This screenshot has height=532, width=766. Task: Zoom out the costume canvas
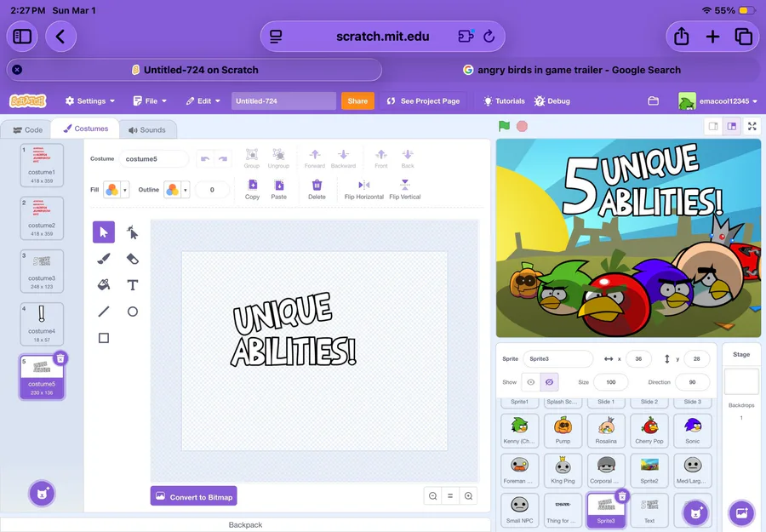pos(433,496)
